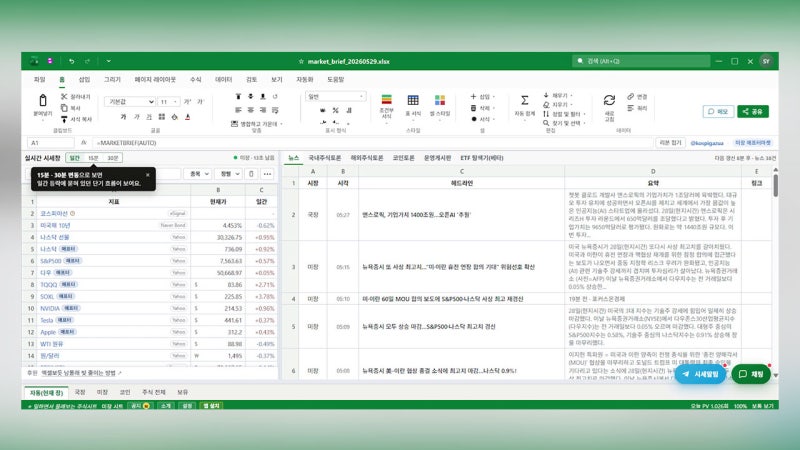Click the collapse ribbon button

tap(670, 143)
